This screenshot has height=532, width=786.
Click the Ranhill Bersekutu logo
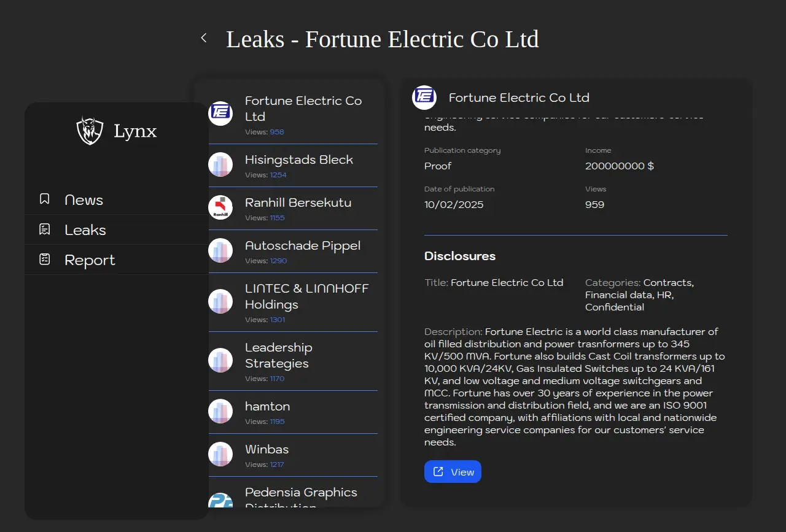[x=220, y=208]
